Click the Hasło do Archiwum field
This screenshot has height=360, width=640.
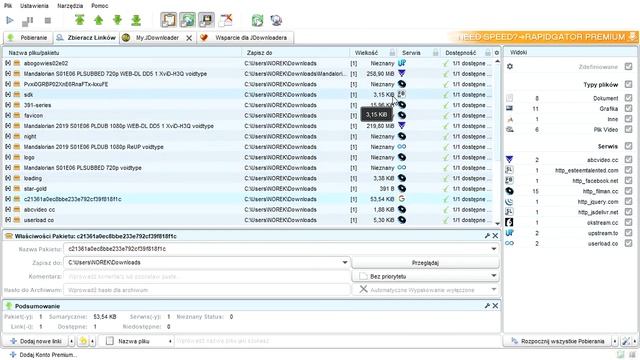[207, 290]
